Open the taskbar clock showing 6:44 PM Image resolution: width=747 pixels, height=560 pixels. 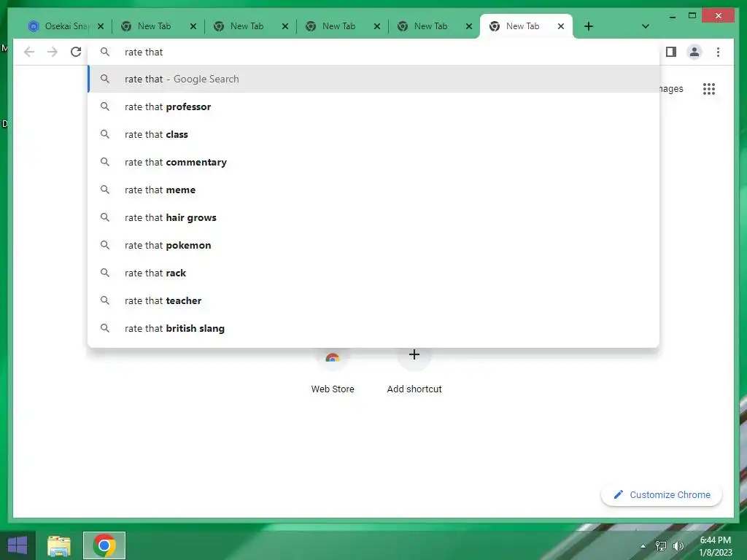tap(715, 546)
